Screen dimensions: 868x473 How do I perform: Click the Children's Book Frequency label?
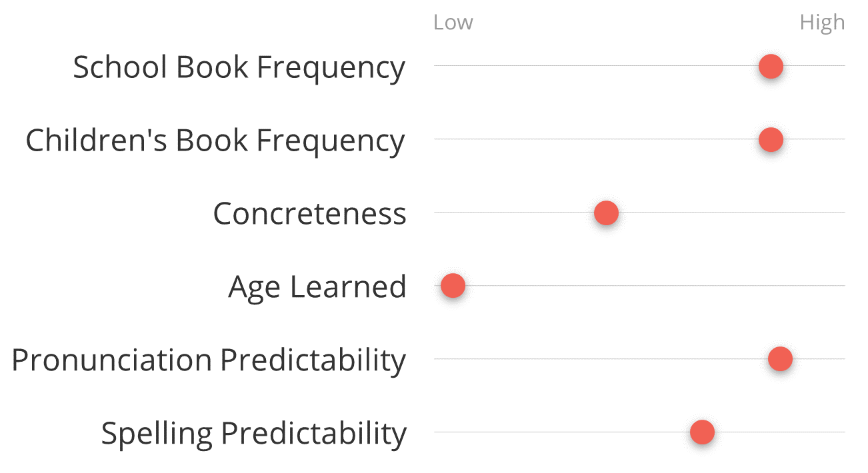(215, 141)
